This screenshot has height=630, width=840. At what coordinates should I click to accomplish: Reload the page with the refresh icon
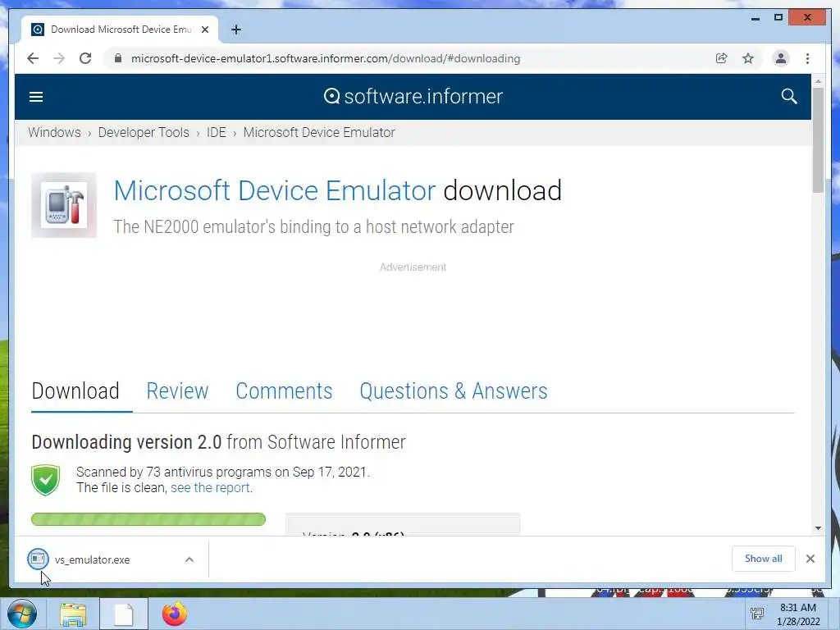point(85,58)
